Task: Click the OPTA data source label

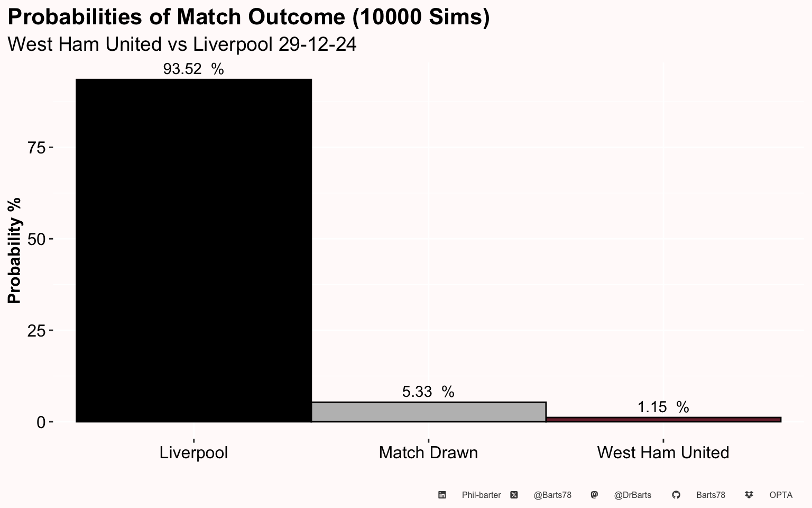Action: click(x=781, y=495)
